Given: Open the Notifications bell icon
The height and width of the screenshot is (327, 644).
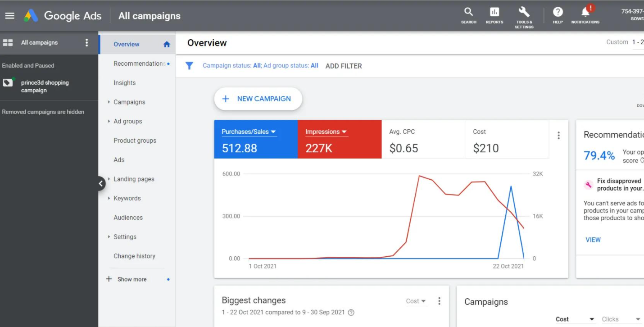Looking at the screenshot, I should (x=585, y=12).
